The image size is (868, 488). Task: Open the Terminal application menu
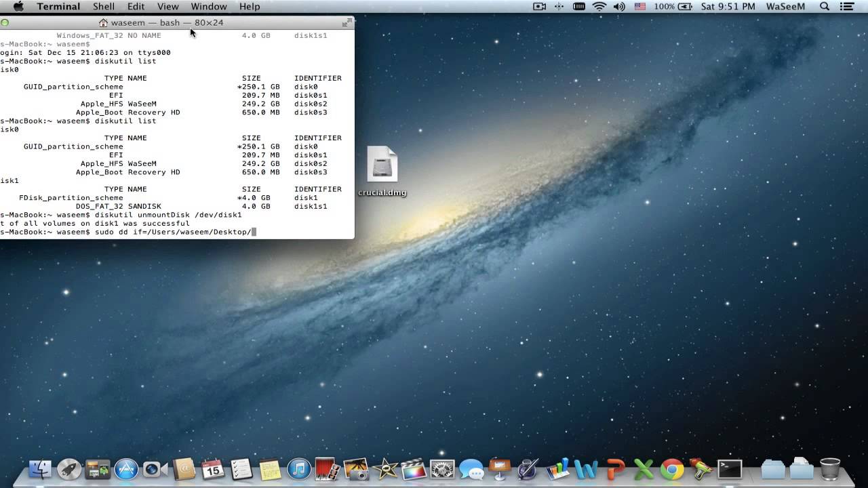tap(58, 6)
